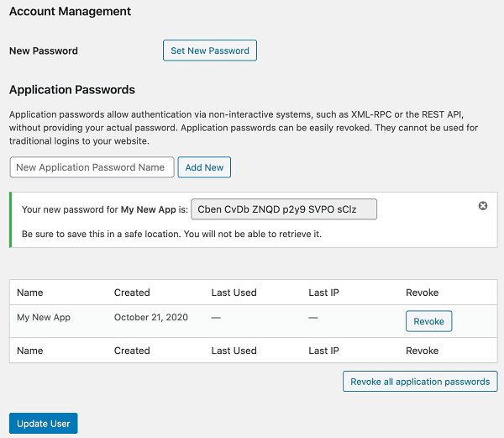The image size is (504, 438).
Task: Click the Name column header in table header row
Action: 29,293
